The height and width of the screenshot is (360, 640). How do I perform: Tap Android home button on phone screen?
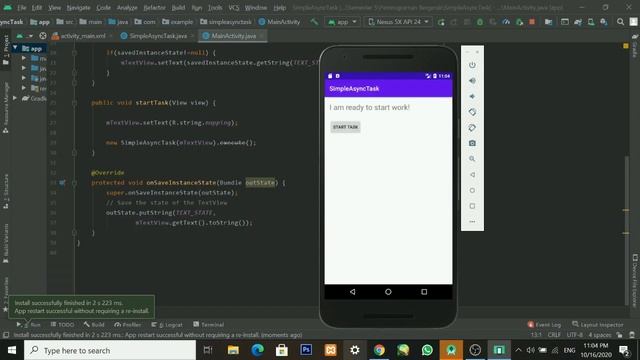click(388, 292)
